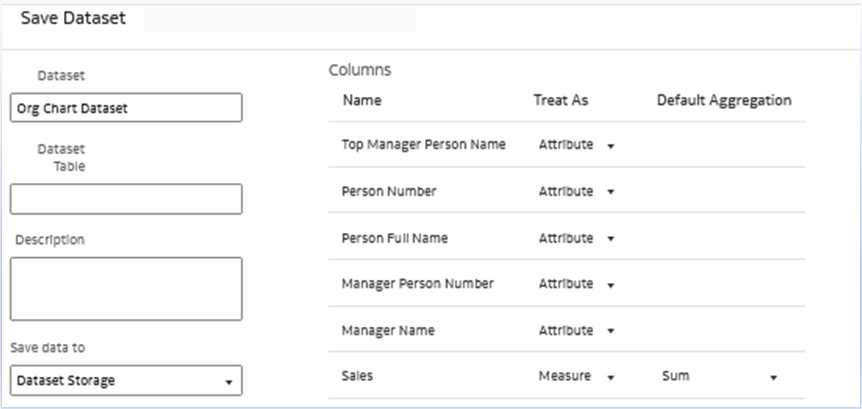Select the Person Full Name column name
This screenshot has width=862, height=409.
[x=394, y=238]
